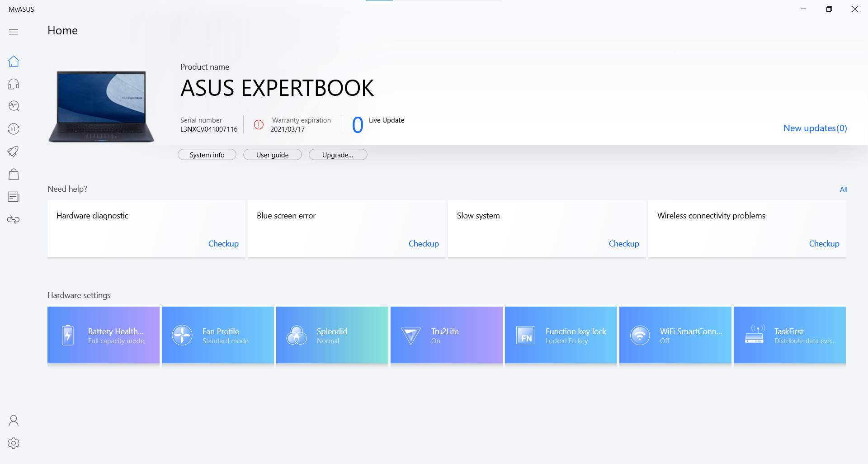
Task: Click the Blue screen error card title
Action: click(x=286, y=216)
